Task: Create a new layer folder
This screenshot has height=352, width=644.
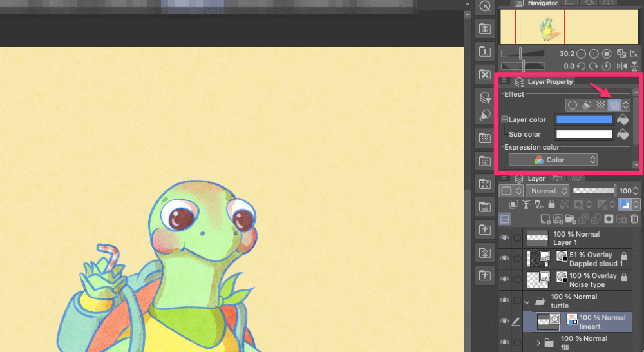Action: [x=571, y=219]
